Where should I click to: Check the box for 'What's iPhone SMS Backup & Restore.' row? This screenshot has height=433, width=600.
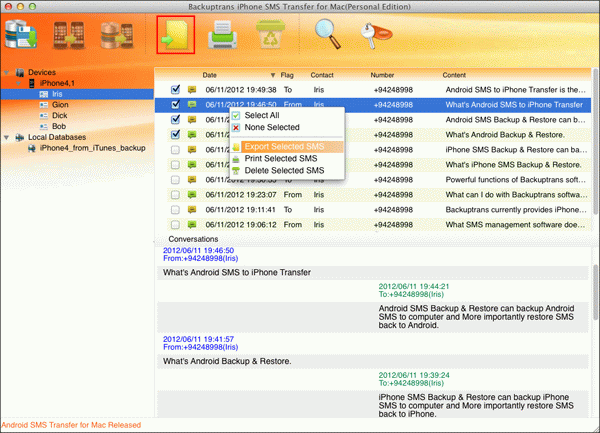(x=175, y=164)
